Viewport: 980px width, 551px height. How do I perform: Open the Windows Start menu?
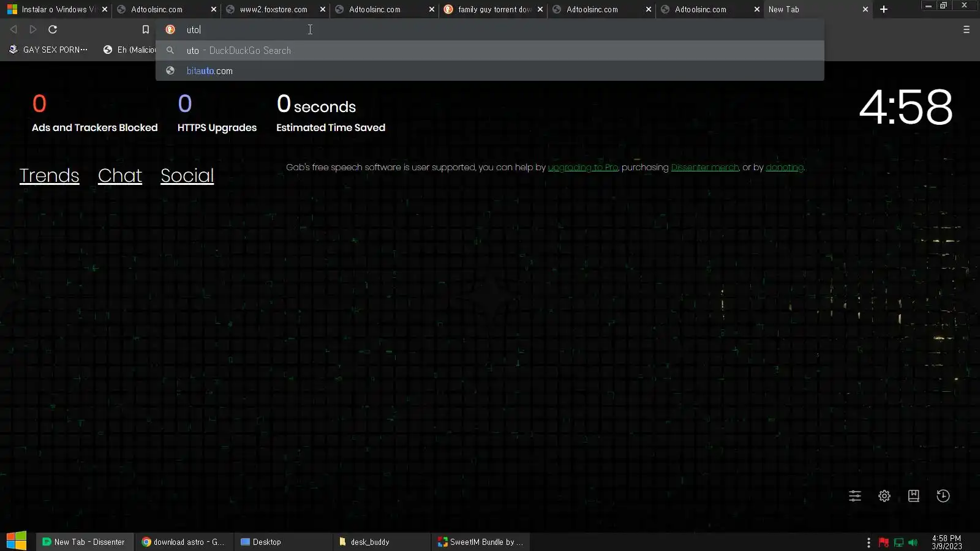(x=17, y=541)
